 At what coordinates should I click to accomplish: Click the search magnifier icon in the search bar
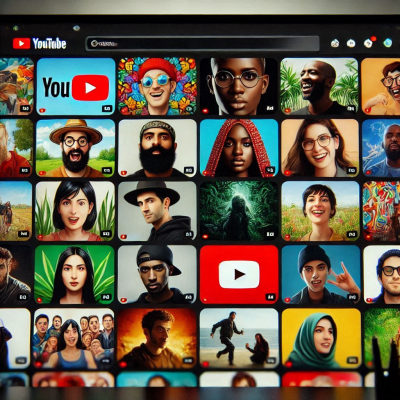point(94,43)
